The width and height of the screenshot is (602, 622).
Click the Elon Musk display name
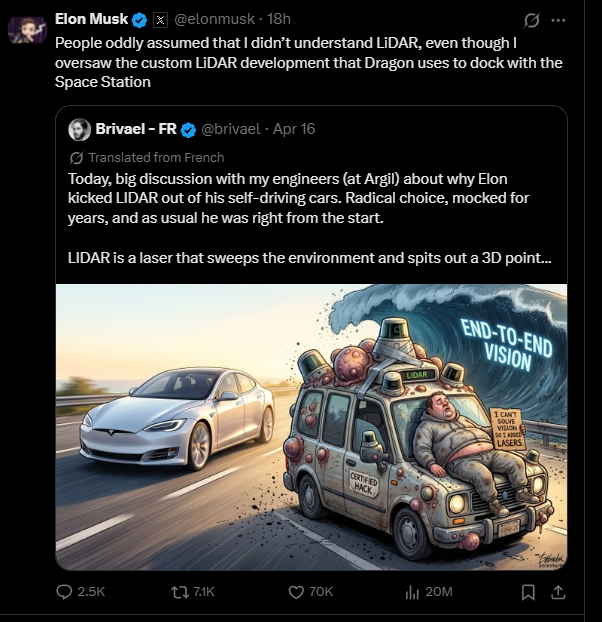click(x=93, y=19)
